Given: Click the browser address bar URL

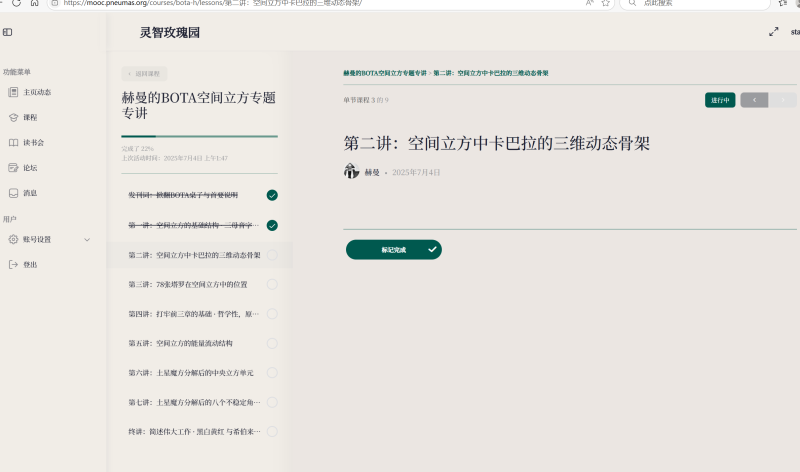Looking at the screenshot, I should tap(213, 3).
